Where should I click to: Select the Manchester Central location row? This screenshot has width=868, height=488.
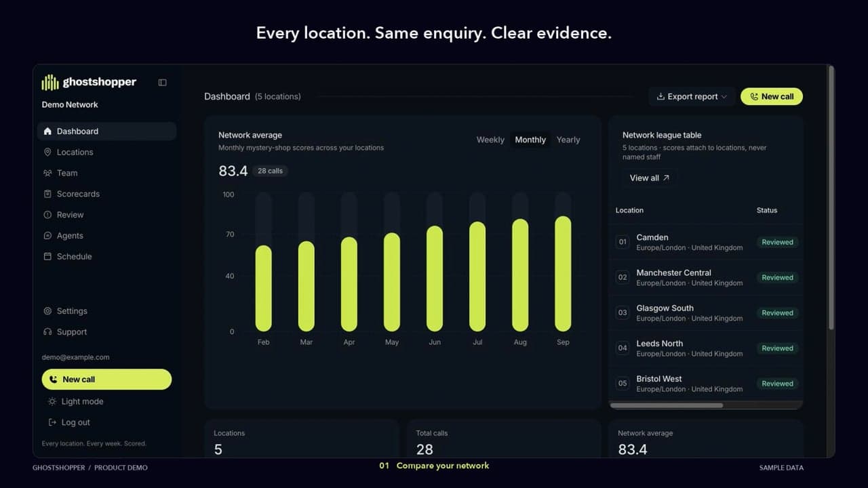[706, 278]
